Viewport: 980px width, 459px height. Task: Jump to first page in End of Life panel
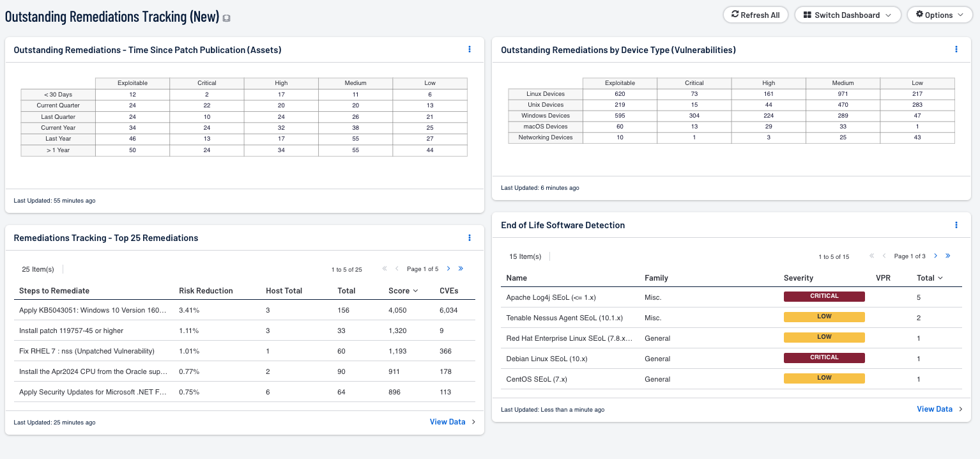(x=872, y=256)
